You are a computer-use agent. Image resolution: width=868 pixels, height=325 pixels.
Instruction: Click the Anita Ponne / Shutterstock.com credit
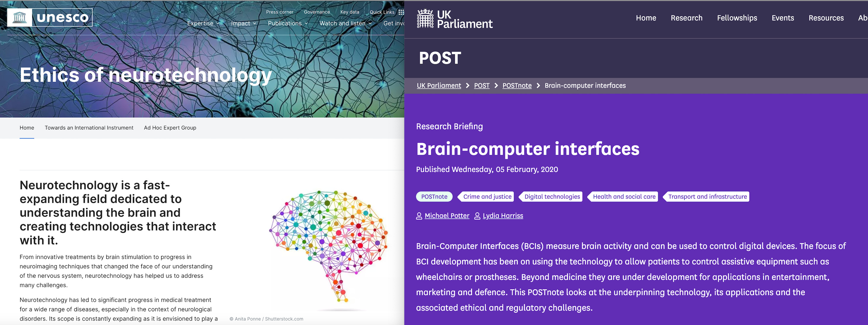[x=266, y=319]
